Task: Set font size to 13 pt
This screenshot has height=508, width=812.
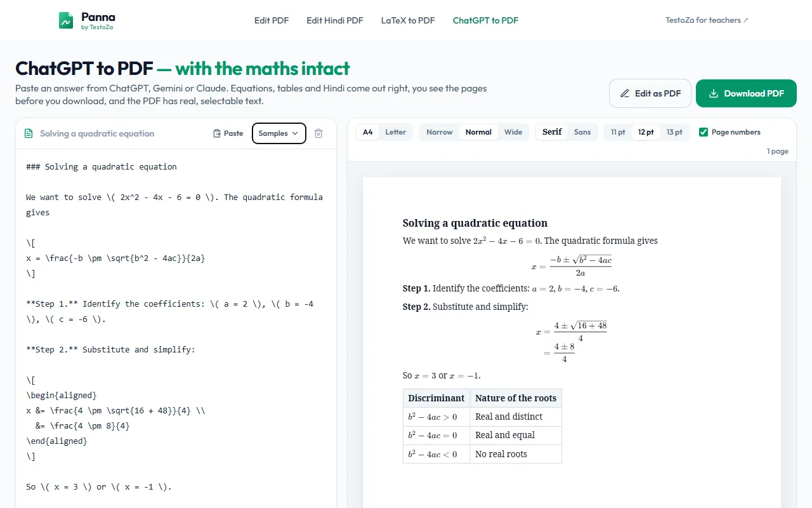Action: pos(674,132)
